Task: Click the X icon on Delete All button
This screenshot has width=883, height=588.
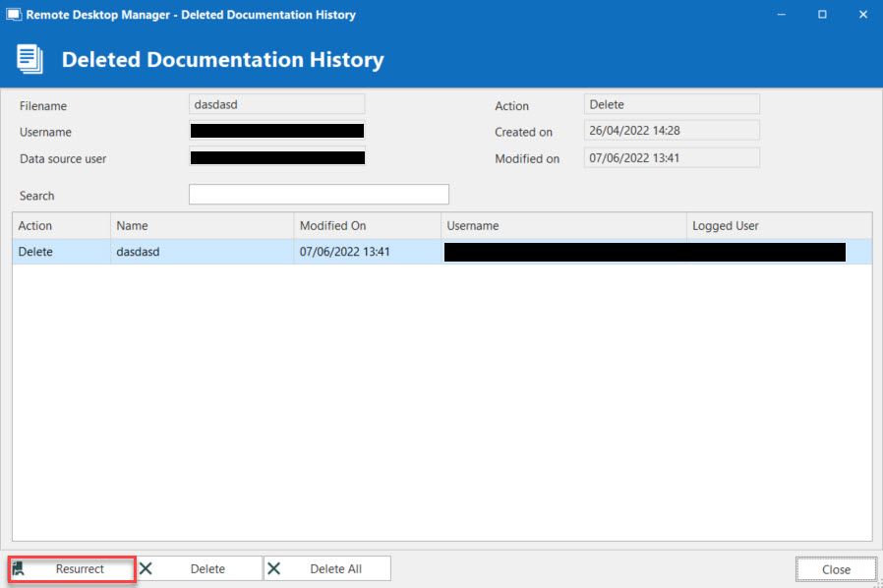Action: coord(274,568)
